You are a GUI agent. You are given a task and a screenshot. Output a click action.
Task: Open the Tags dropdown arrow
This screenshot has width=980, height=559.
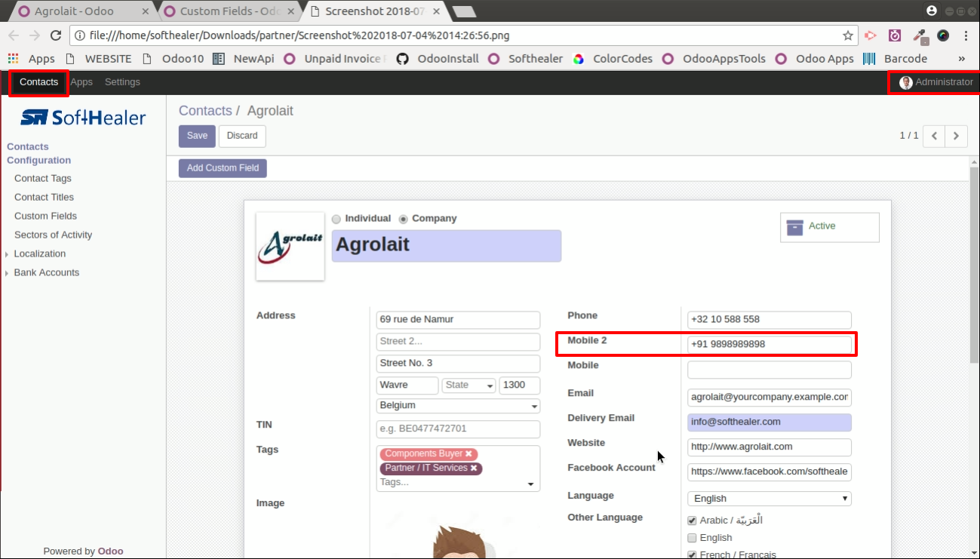coord(530,484)
